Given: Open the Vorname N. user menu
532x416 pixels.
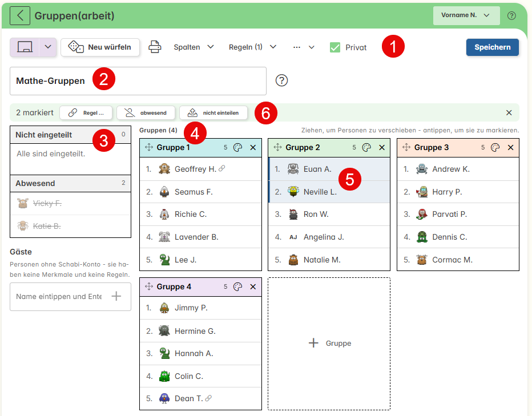Looking at the screenshot, I should click(x=466, y=15).
